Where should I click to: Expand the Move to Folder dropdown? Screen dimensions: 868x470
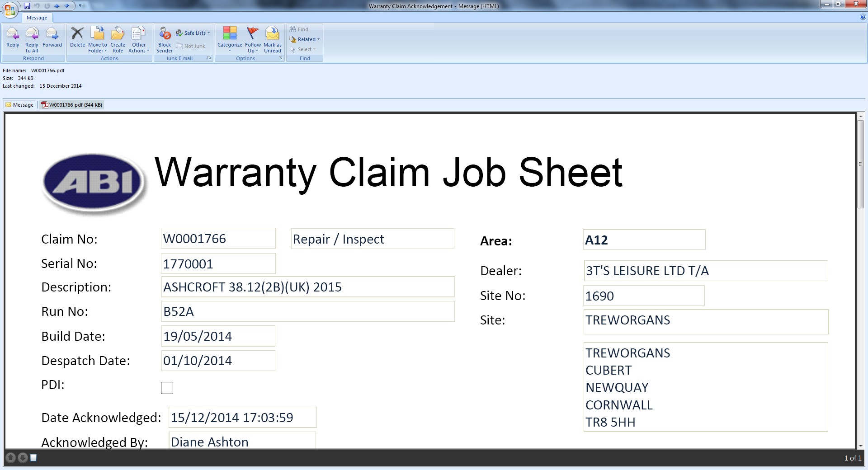click(x=97, y=40)
